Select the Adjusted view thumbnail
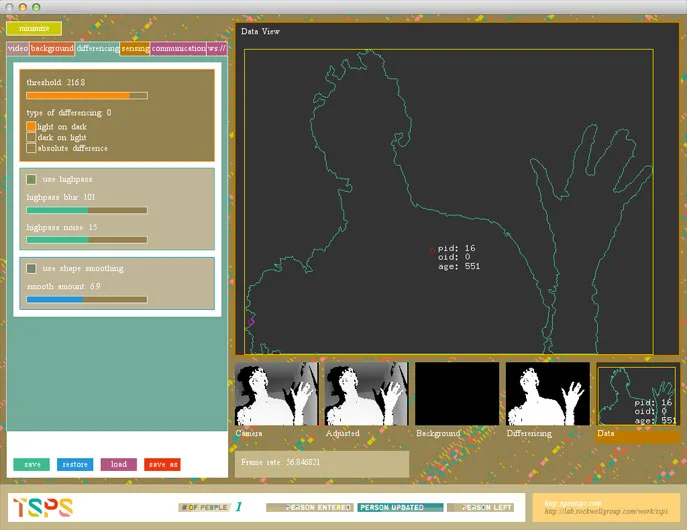This screenshot has height=530, width=687. tap(367, 394)
